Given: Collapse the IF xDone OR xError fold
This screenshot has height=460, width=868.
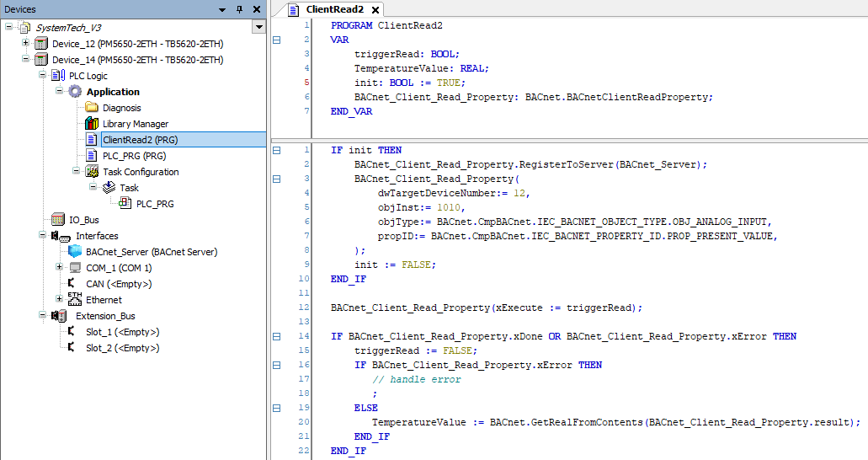Looking at the screenshot, I should coord(277,336).
